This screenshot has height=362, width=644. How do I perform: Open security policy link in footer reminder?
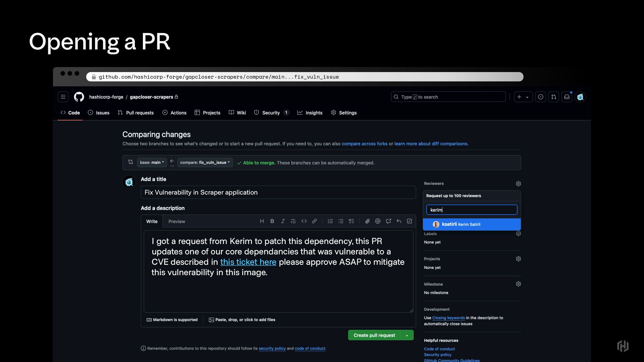click(x=272, y=349)
